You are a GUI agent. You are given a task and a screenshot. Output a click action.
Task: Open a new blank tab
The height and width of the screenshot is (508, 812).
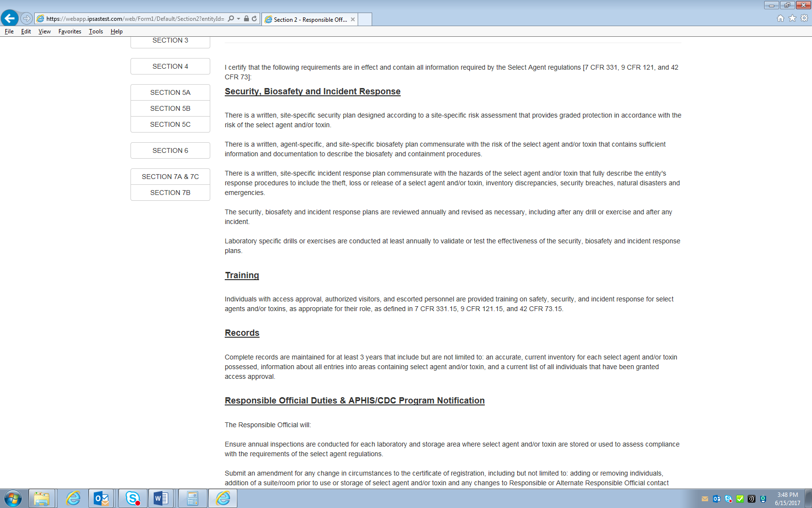point(365,19)
